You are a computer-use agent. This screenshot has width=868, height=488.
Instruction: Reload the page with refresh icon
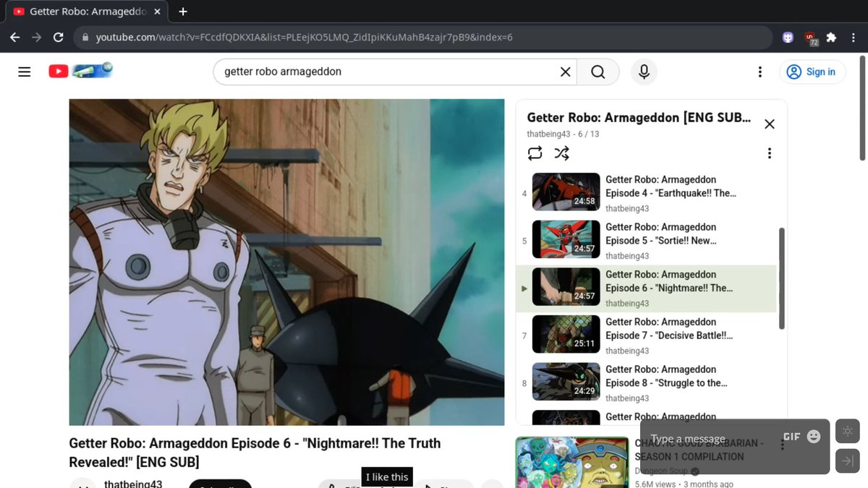(58, 37)
